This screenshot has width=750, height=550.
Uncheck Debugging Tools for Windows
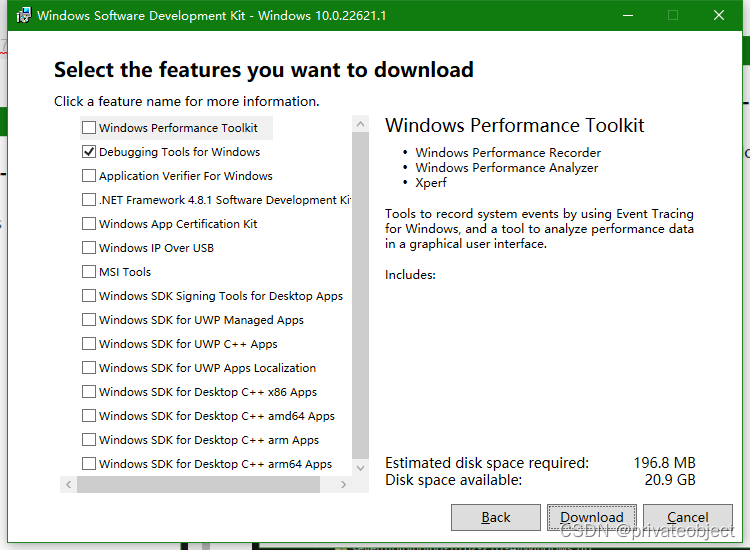89,152
